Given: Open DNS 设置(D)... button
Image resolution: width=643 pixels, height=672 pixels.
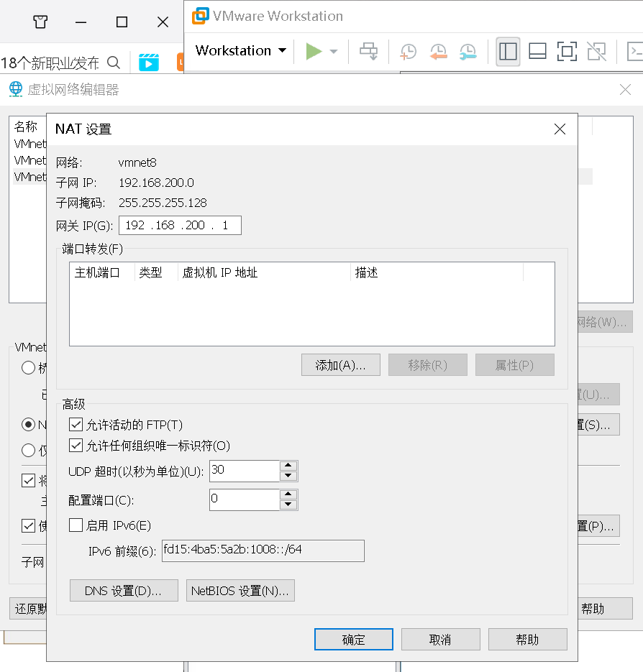Looking at the screenshot, I should (124, 591).
